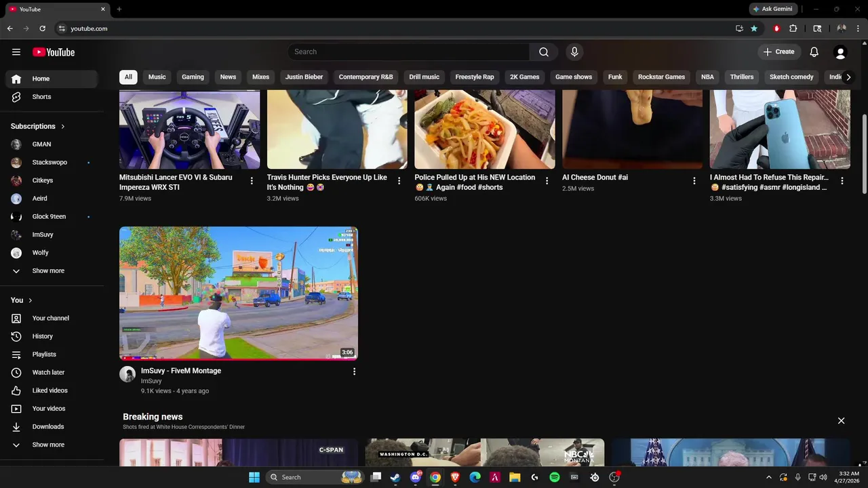Screen dimensions: 868x488
Task: Open Shorts from the sidebar
Action: pyautogui.click(x=52, y=97)
